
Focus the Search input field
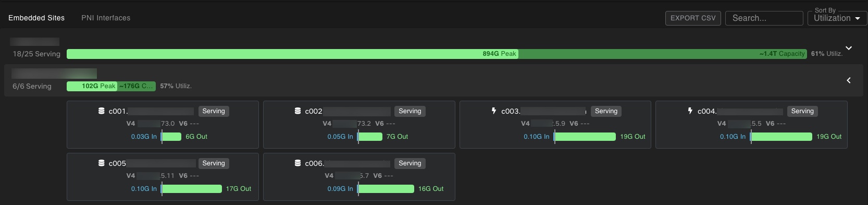(764, 18)
